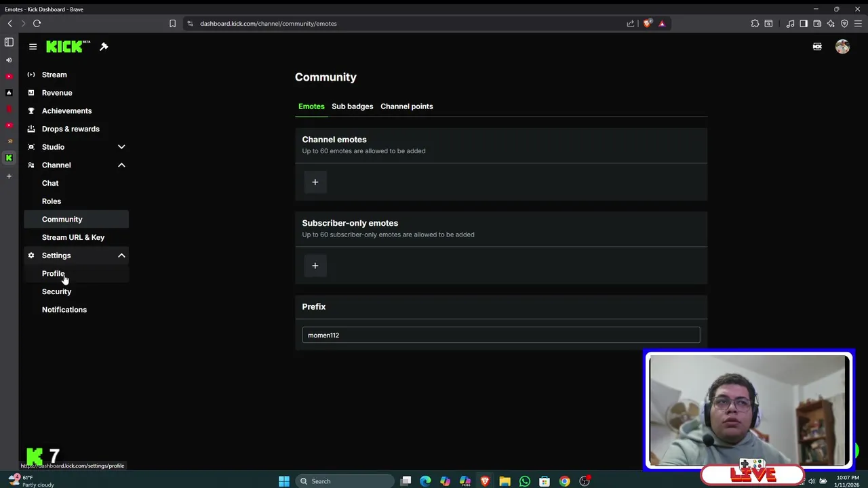Open Brave Wallet icon

[x=817, y=23]
